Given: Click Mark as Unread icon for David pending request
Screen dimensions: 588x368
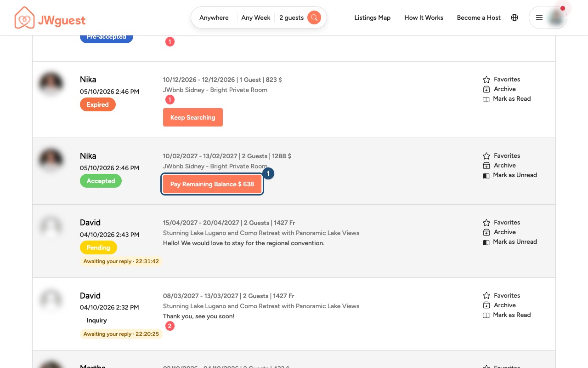Looking at the screenshot, I should [486, 242].
